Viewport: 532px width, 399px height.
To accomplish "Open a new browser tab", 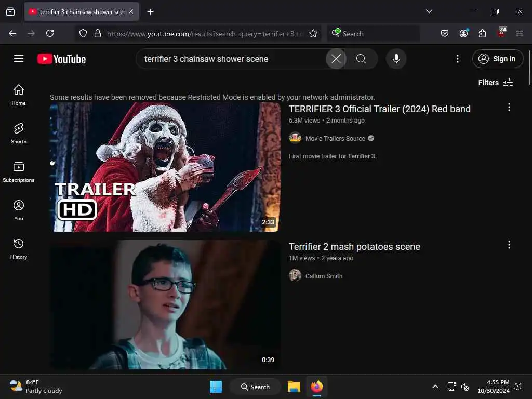I will click(150, 12).
